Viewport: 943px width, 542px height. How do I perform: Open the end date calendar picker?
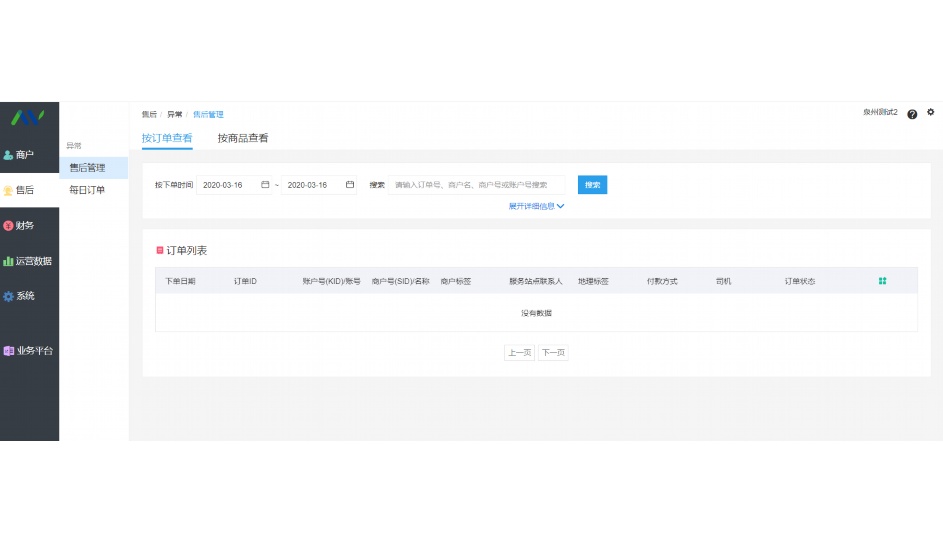350,185
